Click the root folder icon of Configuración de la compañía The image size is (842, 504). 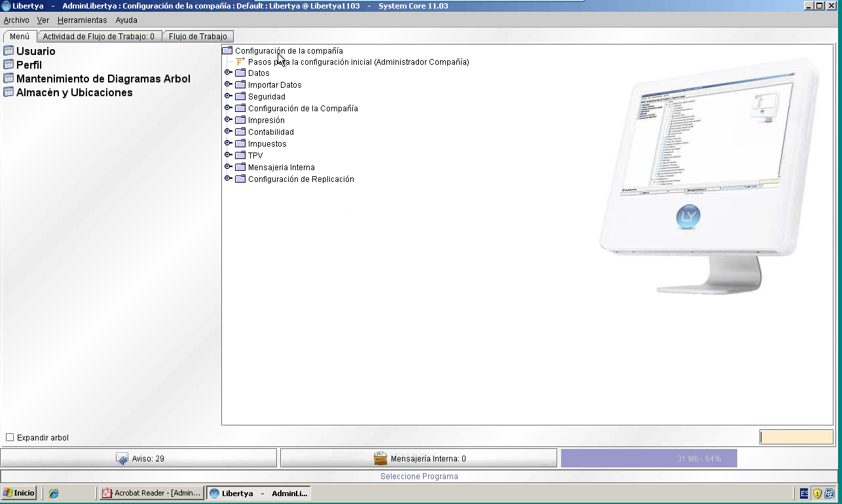click(x=227, y=50)
